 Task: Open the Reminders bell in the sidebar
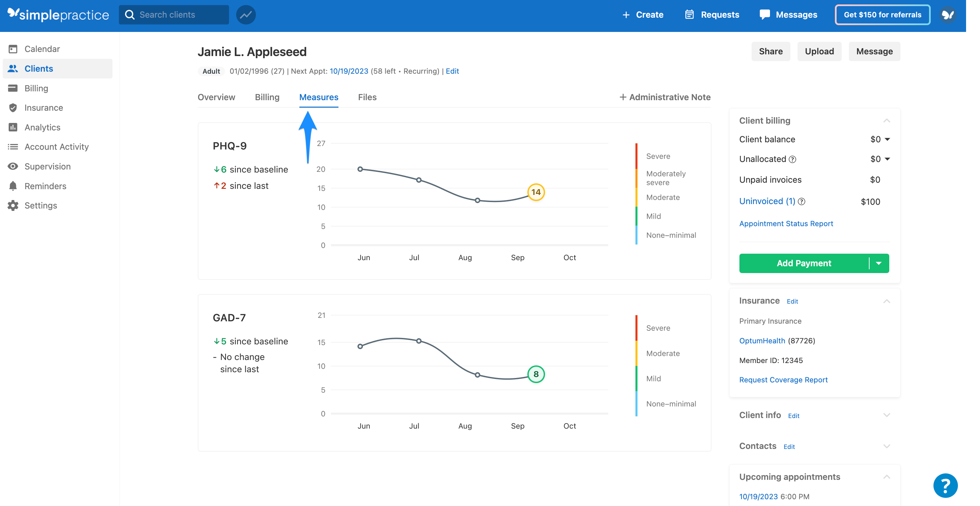13,186
